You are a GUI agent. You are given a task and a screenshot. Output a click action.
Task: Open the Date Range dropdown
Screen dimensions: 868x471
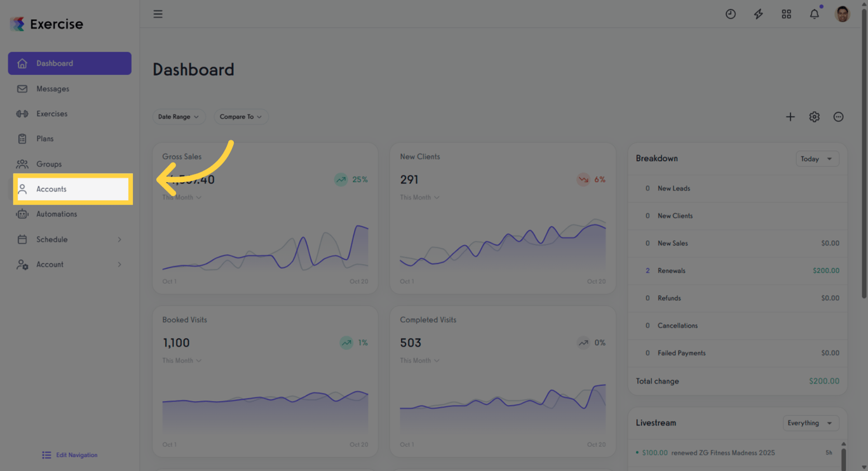click(x=179, y=116)
